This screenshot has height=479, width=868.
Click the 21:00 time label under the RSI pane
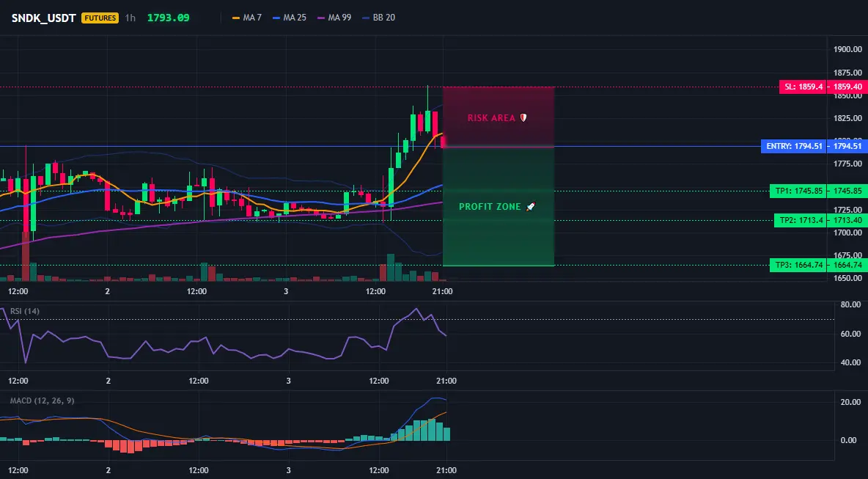point(446,381)
